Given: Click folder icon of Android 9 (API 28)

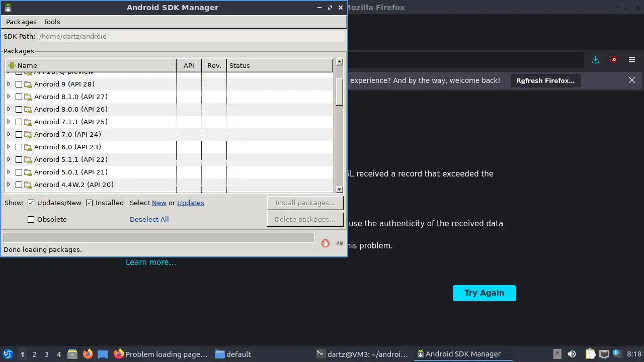Looking at the screenshot, I should [x=28, y=84].
